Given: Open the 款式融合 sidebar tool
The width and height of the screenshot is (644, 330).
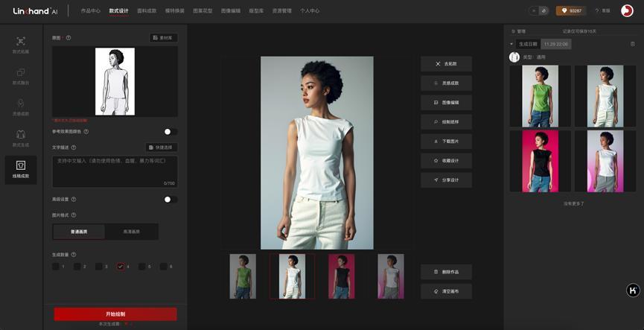Looking at the screenshot, I should tap(20, 76).
